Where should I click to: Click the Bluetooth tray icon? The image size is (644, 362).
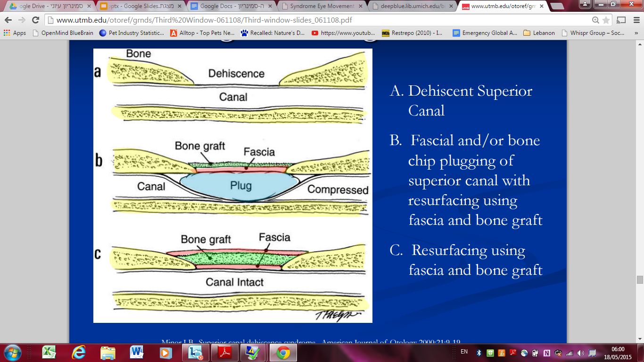pos(479,353)
